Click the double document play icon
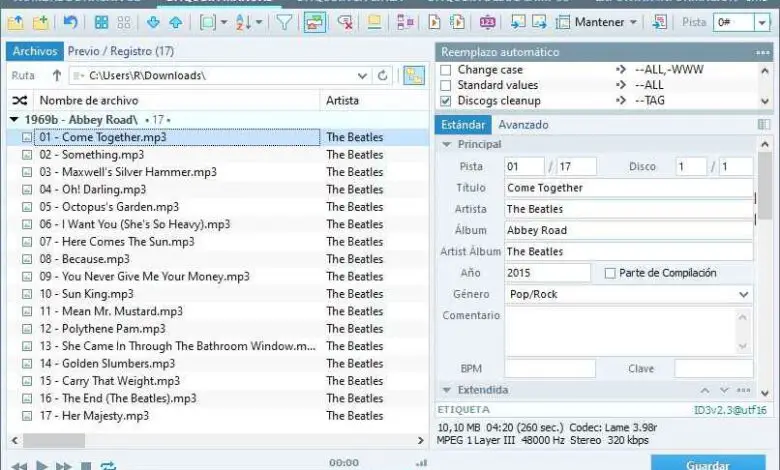This screenshot has width=780, height=470. (x=457, y=22)
